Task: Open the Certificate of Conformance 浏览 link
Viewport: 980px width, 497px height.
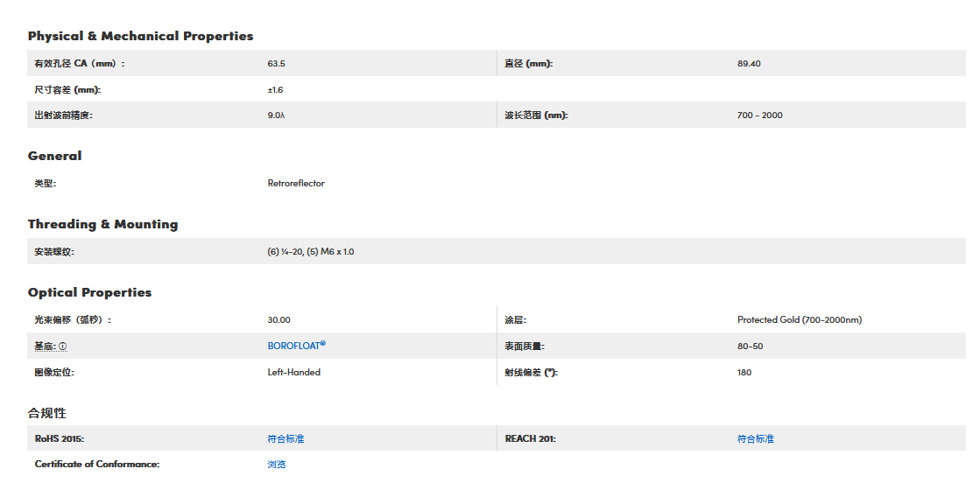Action: (x=277, y=464)
